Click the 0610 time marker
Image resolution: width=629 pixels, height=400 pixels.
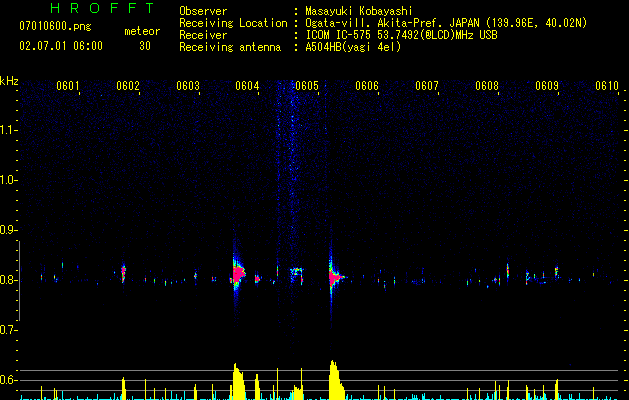tap(607, 86)
